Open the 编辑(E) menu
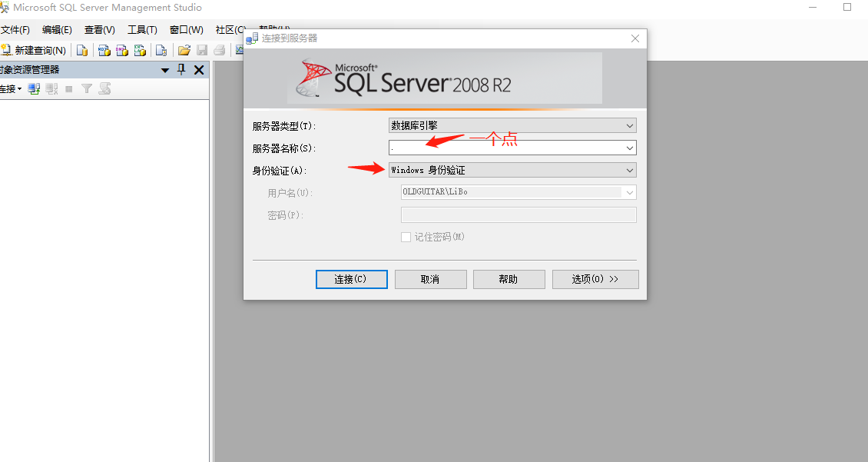Viewport: 868px width, 462px height. click(57, 30)
